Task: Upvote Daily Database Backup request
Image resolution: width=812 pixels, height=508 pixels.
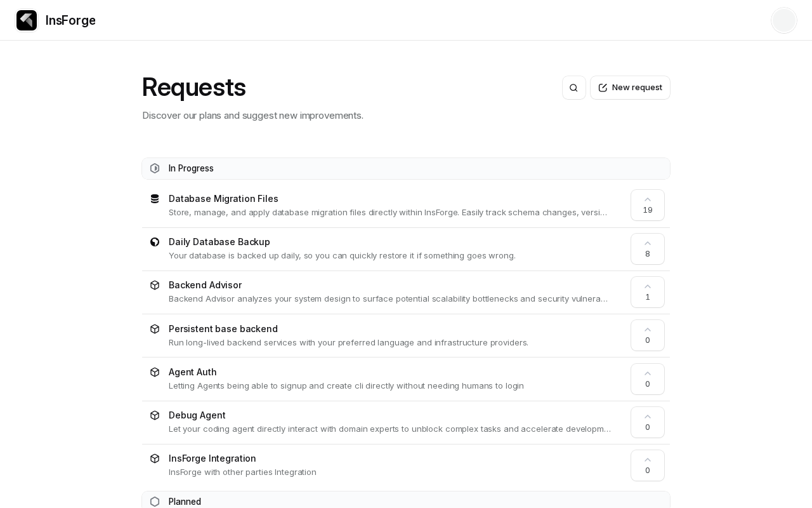Action: tap(647, 249)
